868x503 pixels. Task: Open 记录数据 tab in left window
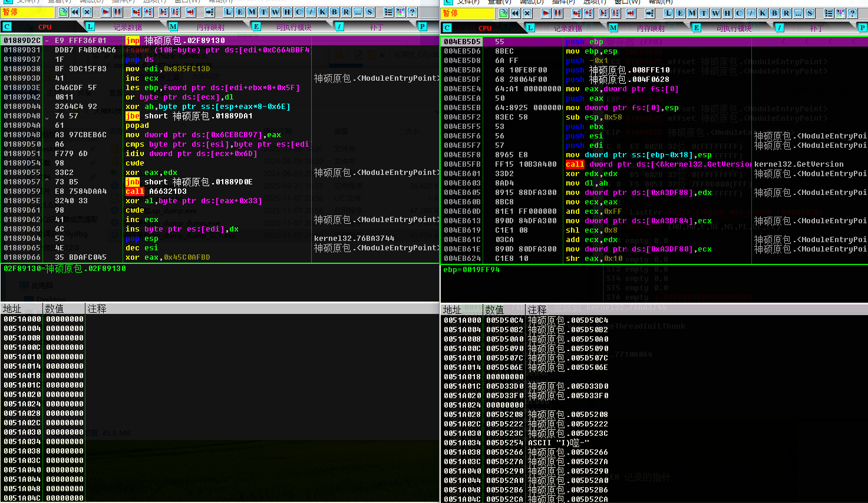[x=127, y=27]
